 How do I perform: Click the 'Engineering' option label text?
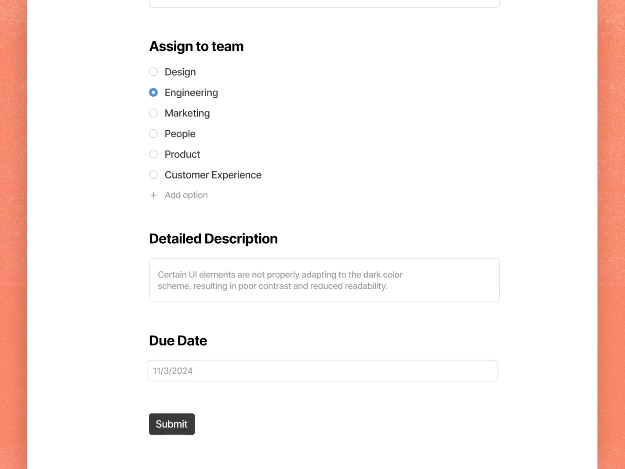tap(191, 93)
